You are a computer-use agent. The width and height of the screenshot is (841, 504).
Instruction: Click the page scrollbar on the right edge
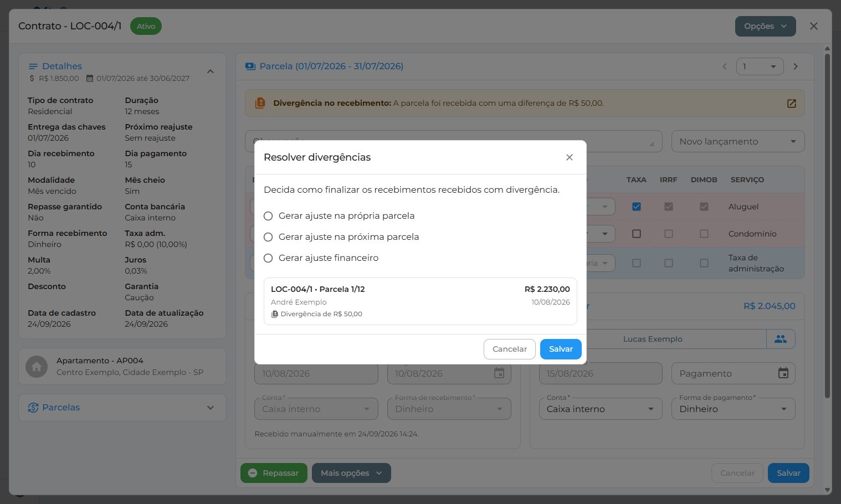(827, 225)
